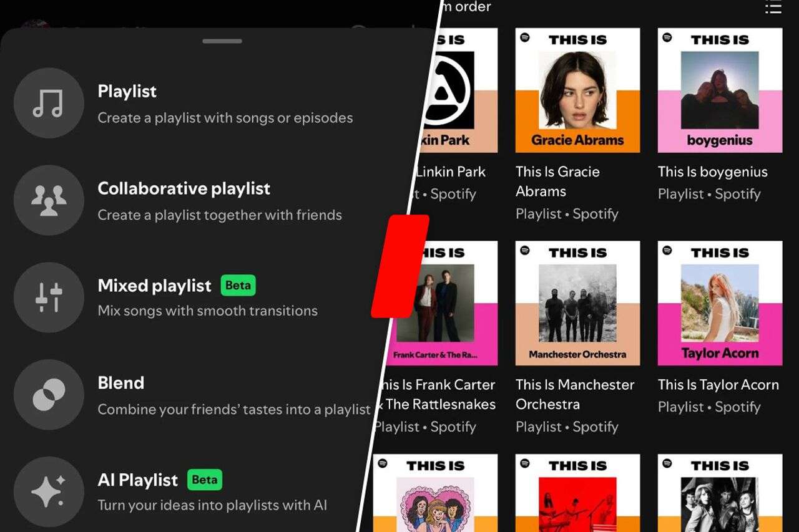Select the Playlist music note icon
799x532 pixels.
[49, 103]
